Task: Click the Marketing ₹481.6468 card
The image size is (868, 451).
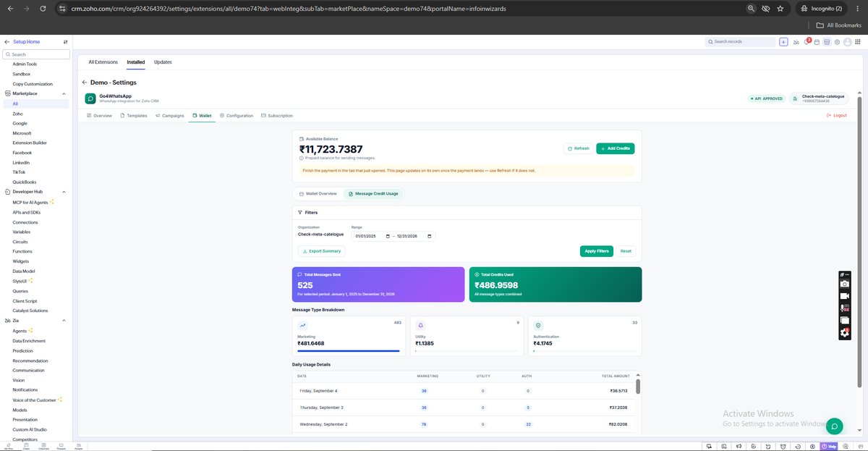Action: pyautogui.click(x=349, y=335)
